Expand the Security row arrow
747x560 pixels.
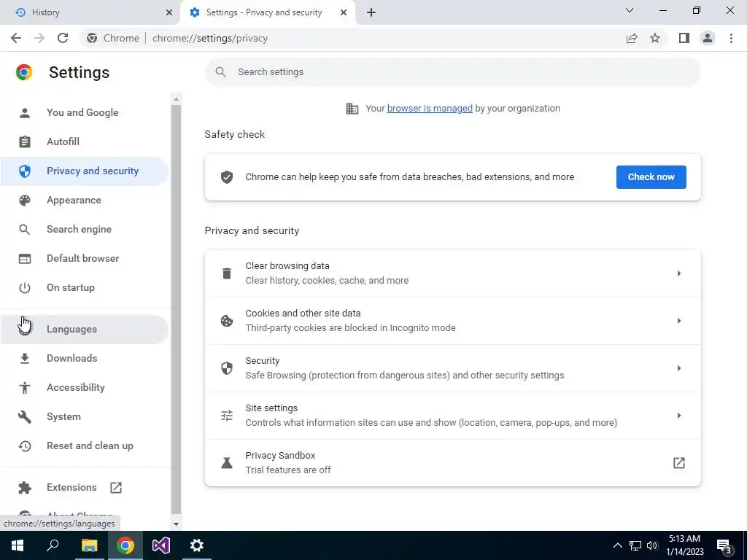pos(679,368)
